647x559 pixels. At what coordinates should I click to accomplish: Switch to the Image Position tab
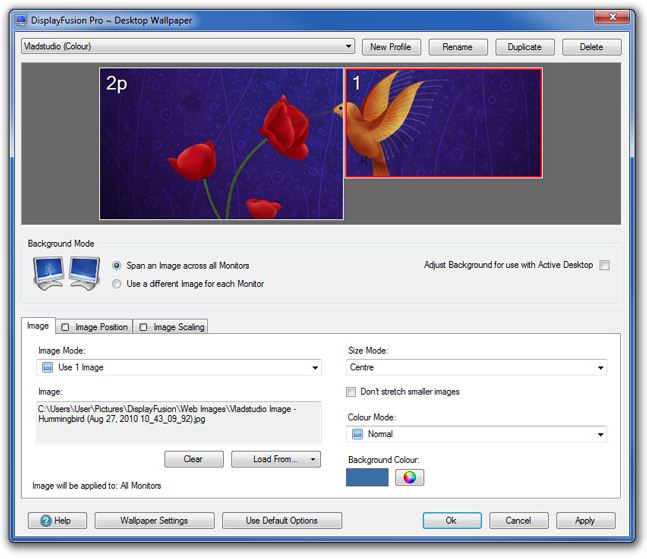[94, 327]
